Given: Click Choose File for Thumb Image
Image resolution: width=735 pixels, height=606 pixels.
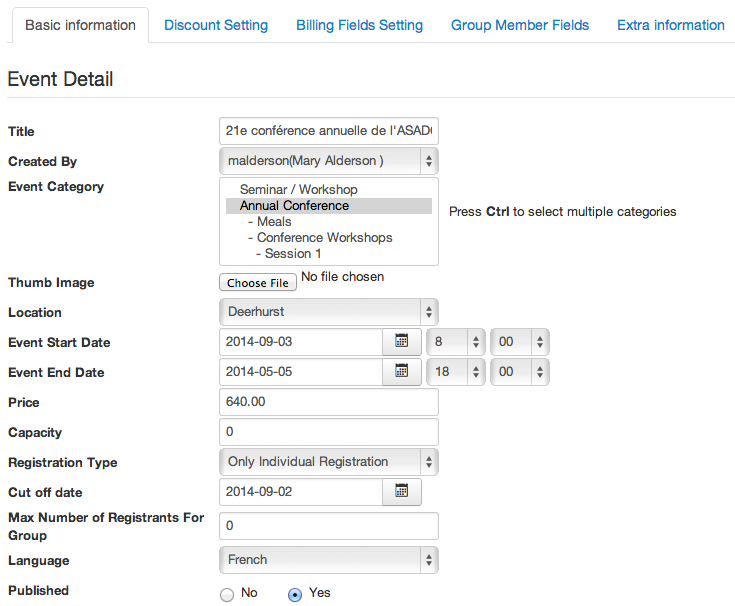Looking at the screenshot, I should pos(258,283).
